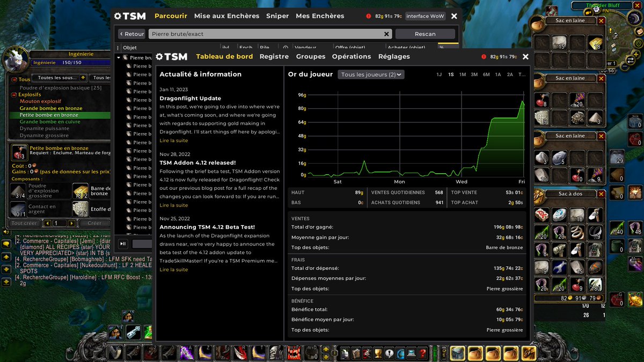Click the Retour back button
The image size is (644, 362).
[131, 34]
